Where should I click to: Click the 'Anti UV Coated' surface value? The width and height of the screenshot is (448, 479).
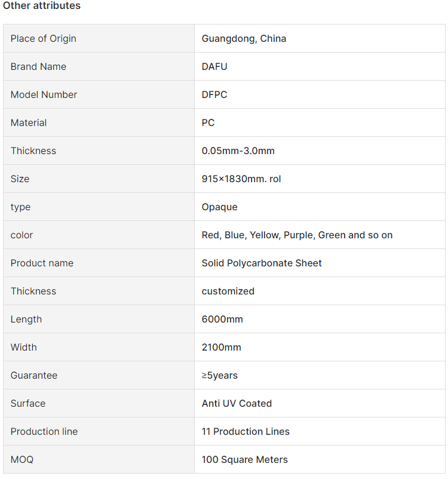237,404
